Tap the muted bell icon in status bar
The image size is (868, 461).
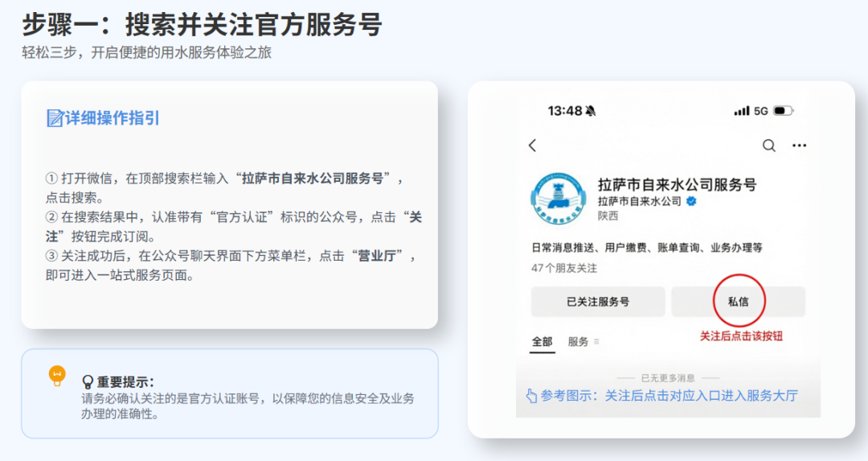click(x=591, y=111)
